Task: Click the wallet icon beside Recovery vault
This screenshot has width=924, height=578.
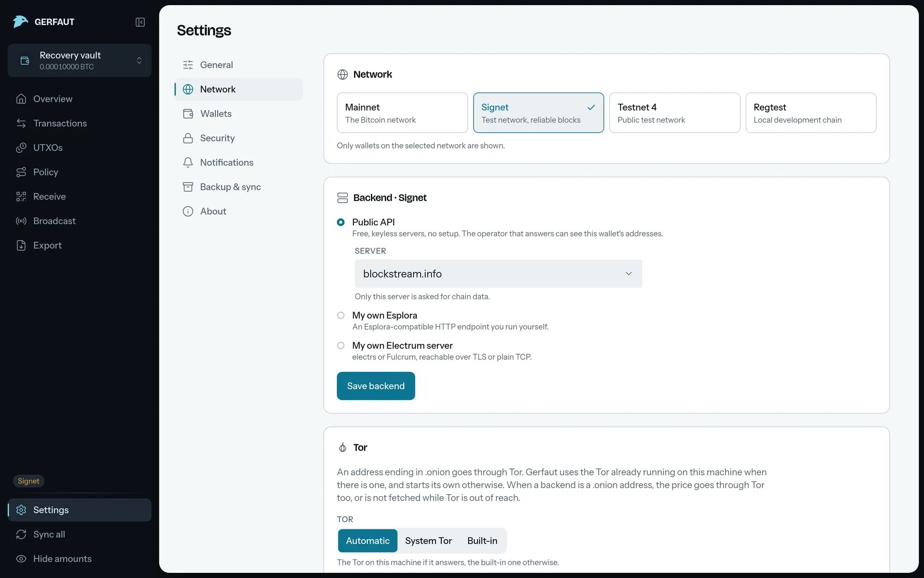Action: coord(25,61)
